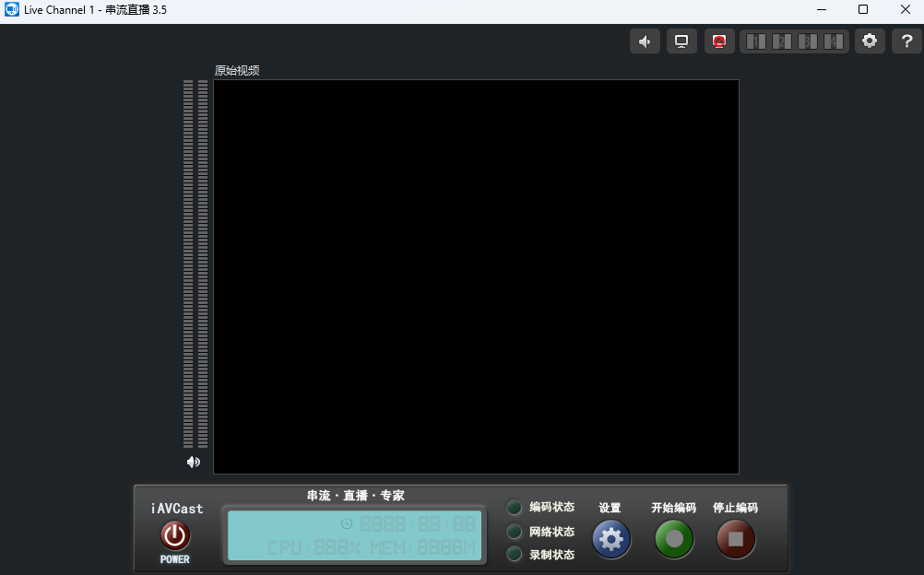924x575 pixels.
Task: Select channel 1 in the channel selector
Action: coord(755,41)
